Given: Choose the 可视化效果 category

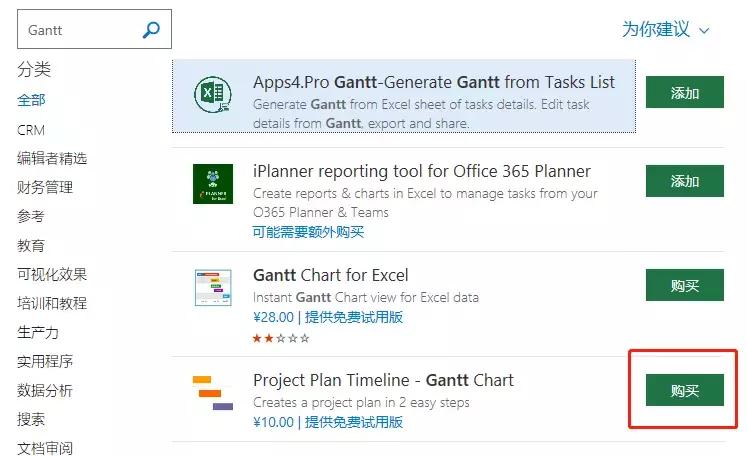Looking at the screenshot, I should point(52,274).
